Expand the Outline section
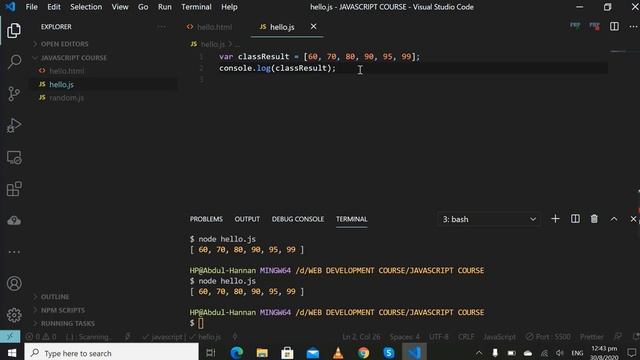 click(51, 297)
